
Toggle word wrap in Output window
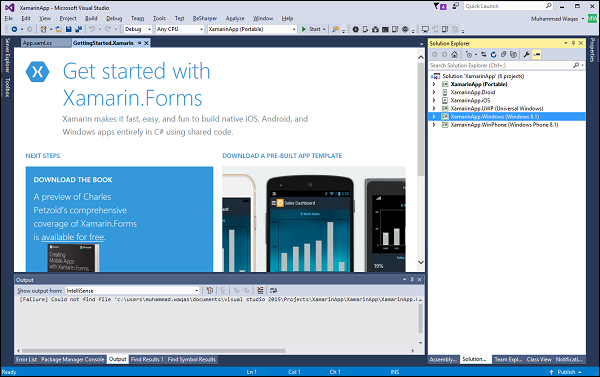pos(273,291)
